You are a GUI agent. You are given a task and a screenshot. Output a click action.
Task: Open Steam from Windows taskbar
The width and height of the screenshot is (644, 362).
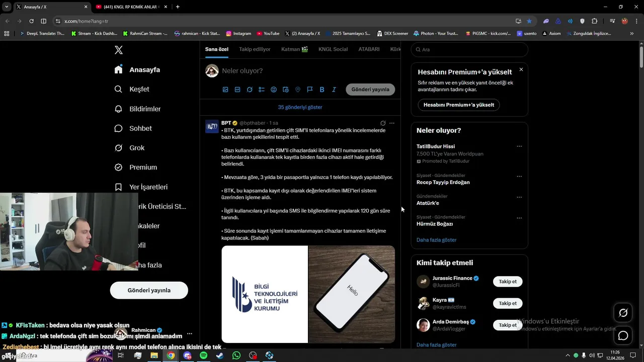pyautogui.click(x=220, y=355)
